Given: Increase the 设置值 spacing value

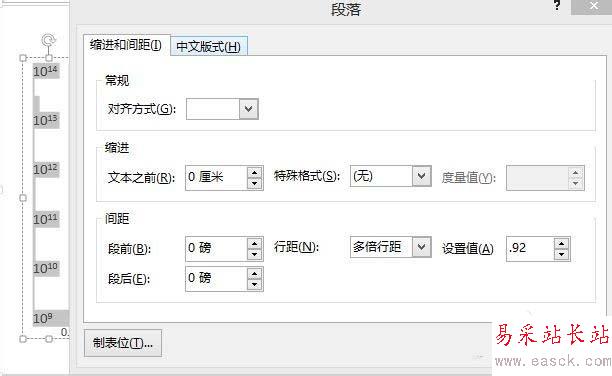Looking at the screenshot, I should tap(562, 243).
